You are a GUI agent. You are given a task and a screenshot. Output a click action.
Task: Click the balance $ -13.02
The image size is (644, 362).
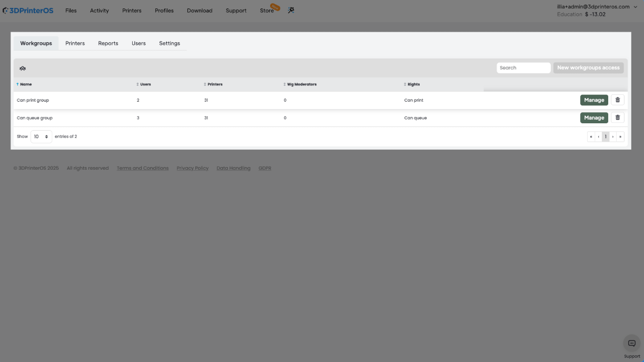pos(595,15)
